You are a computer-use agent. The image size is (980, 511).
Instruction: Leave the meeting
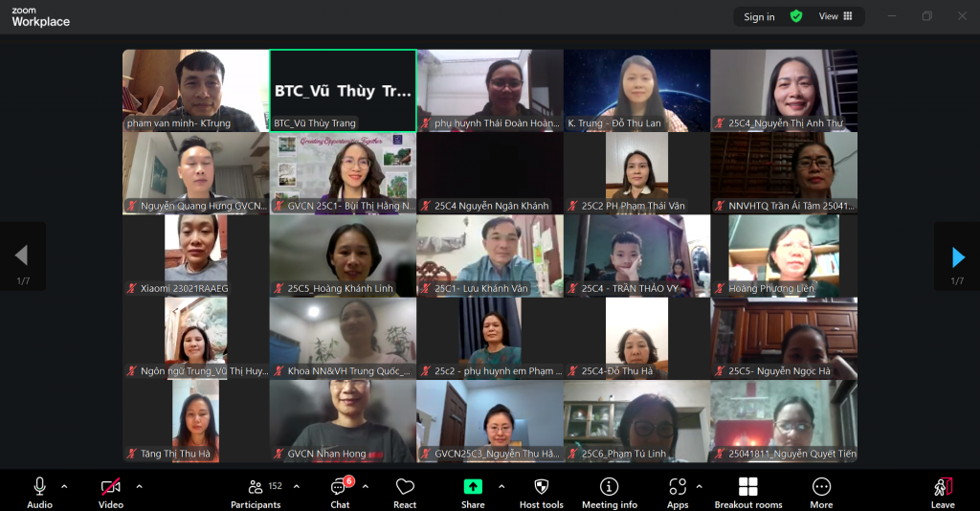coord(943,490)
